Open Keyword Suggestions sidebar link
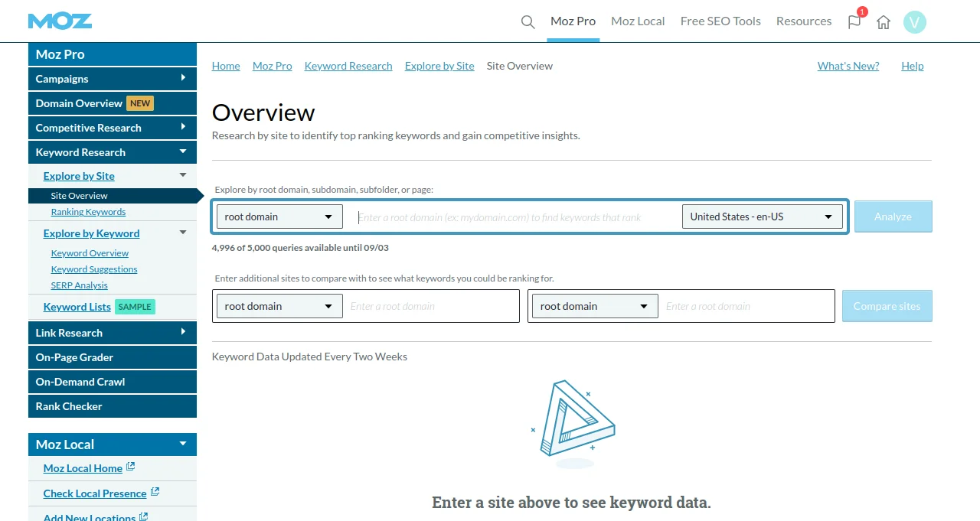 [94, 269]
